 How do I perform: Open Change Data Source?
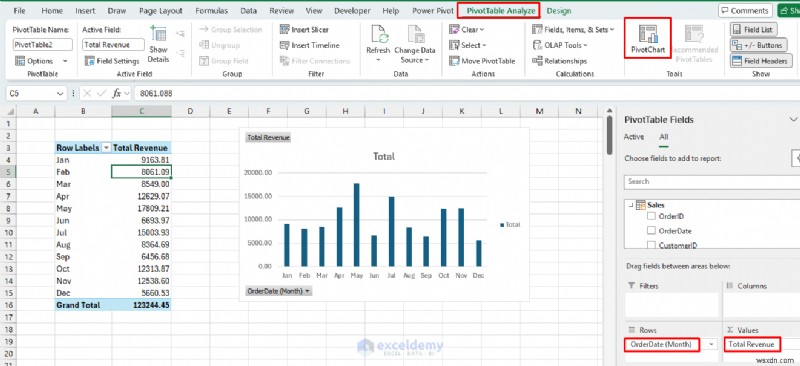coord(415,44)
